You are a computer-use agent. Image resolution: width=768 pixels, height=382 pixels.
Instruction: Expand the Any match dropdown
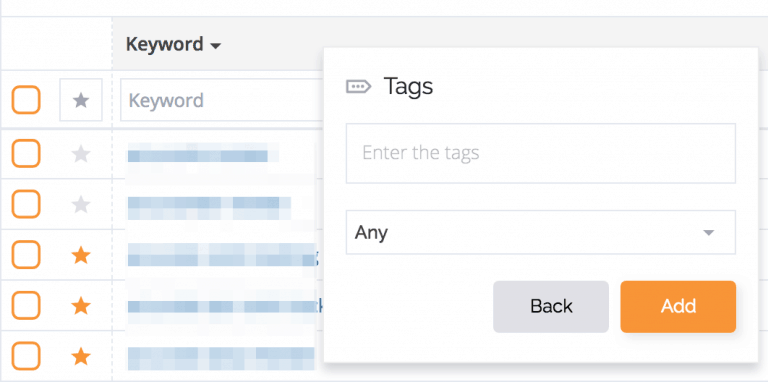541,232
